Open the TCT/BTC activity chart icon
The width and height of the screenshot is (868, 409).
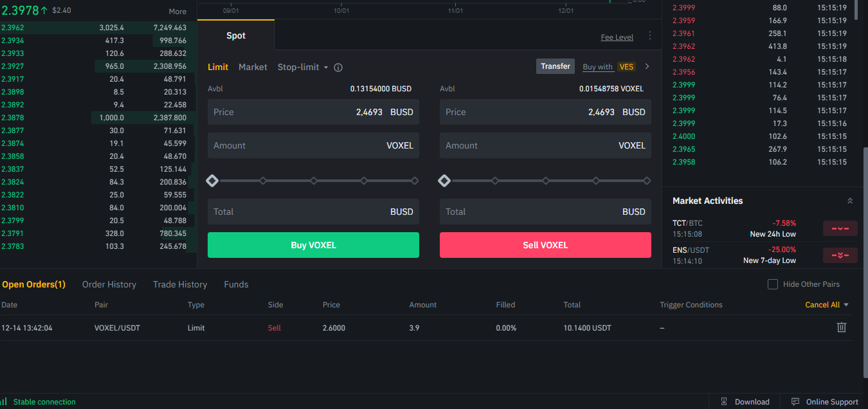point(840,228)
